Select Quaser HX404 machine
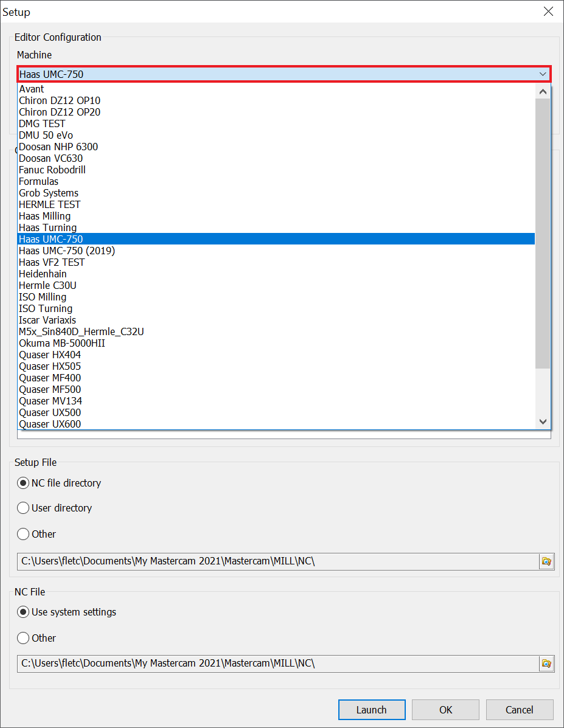Viewport: 564px width, 728px height. click(x=276, y=355)
